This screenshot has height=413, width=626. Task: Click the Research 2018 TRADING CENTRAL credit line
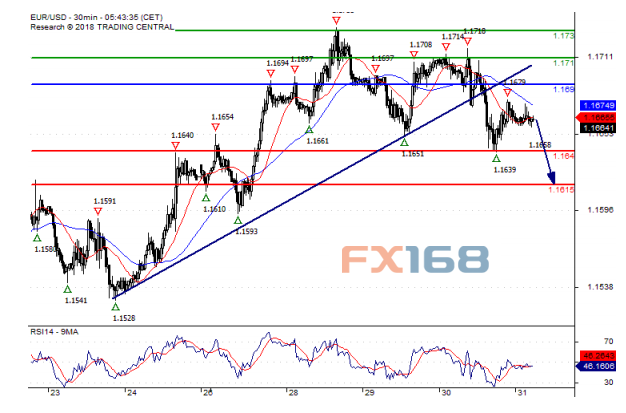pos(102,27)
